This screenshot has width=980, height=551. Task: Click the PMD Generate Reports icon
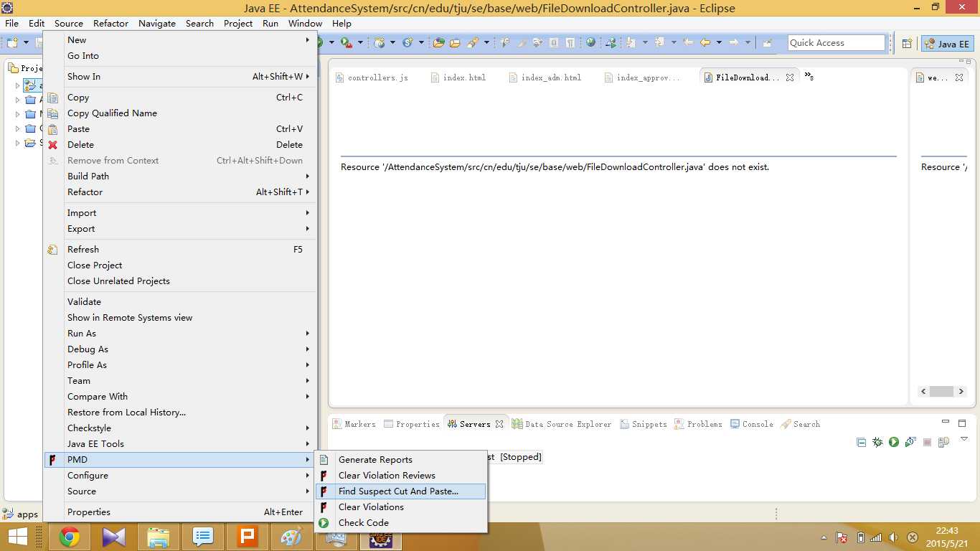[324, 460]
